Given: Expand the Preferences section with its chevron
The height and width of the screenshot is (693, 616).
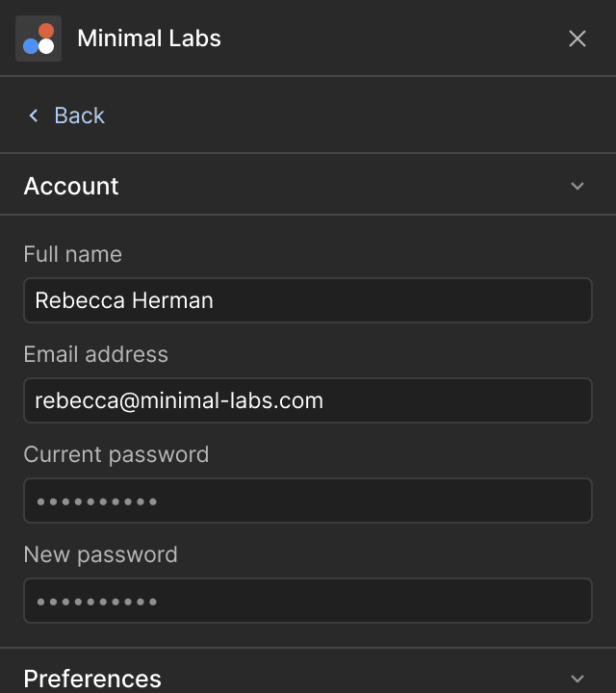Looking at the screenshot, I should point(577,679).
